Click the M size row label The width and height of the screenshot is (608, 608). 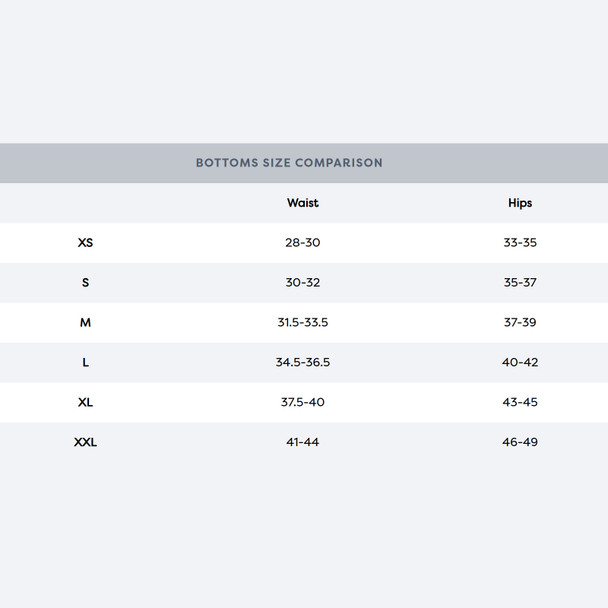(x=85, y=323)
